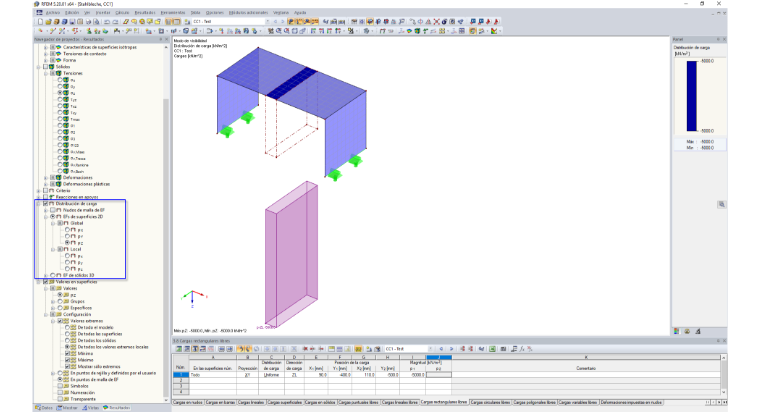Click blue color bar in legend panel
This screenshot has height=412, width=760.
coord(692,96)
